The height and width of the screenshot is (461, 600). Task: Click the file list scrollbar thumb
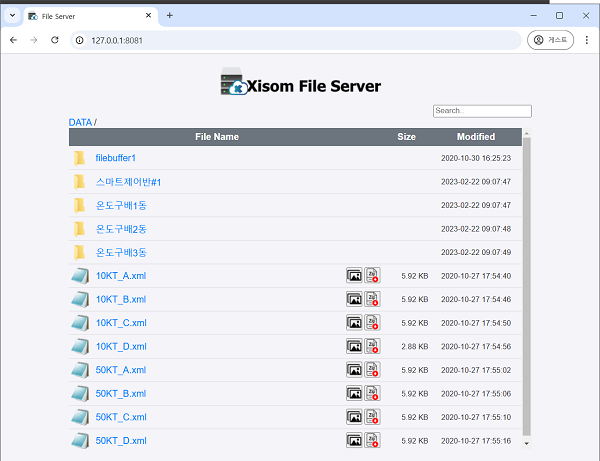tap(527, 286)
